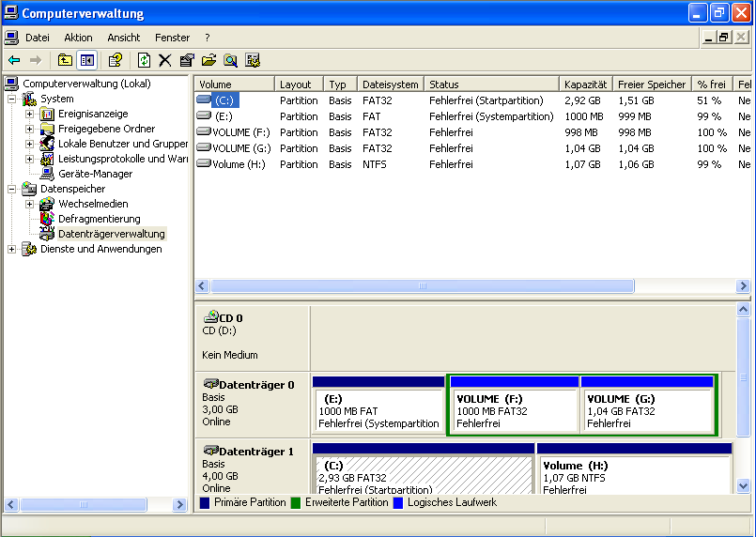Open the Fenster menu

(x=172, y=38)
